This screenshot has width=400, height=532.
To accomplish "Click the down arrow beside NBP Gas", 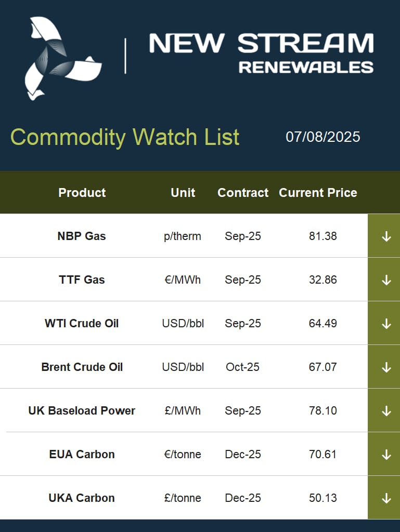I will [x=386, y=236].
